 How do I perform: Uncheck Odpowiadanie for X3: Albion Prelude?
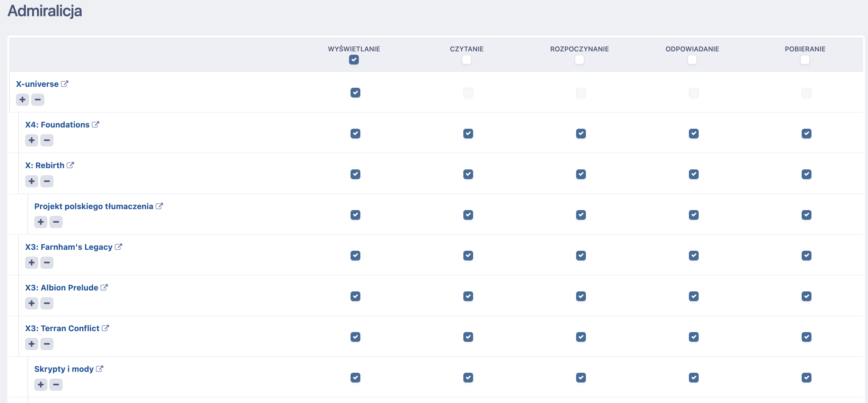[693, 296]
